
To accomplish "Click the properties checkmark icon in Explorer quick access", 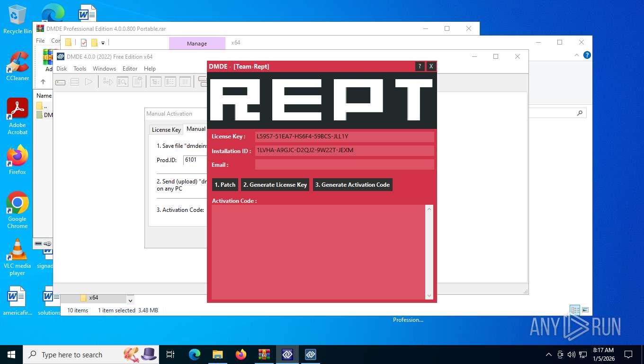I will pos(84,43).
